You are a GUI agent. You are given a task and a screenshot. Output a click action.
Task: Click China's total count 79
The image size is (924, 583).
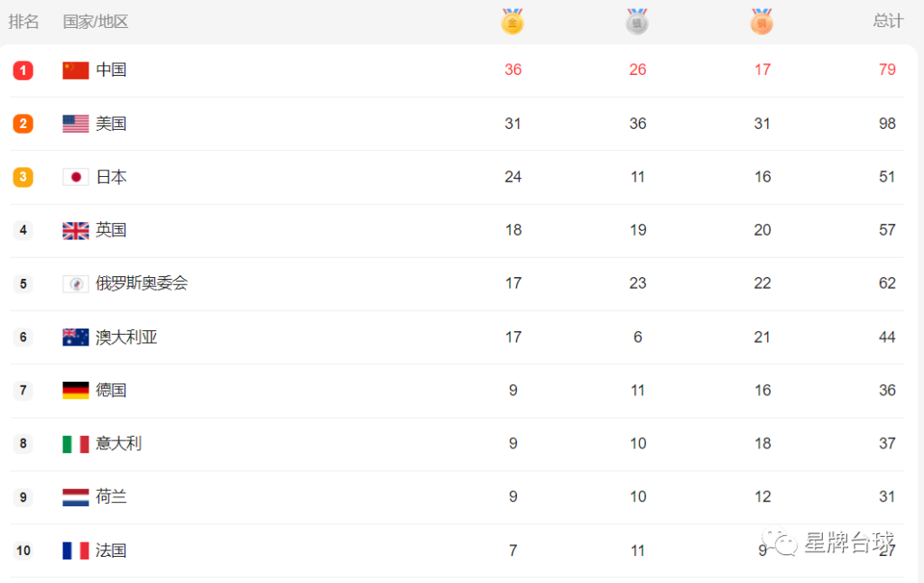click(887, 69)
